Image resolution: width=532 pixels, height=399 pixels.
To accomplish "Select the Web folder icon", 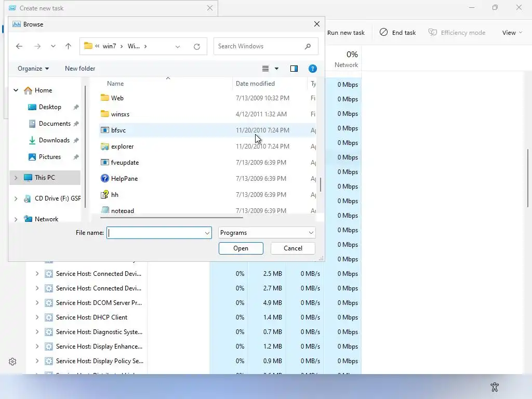I will (x=105, y=98).
